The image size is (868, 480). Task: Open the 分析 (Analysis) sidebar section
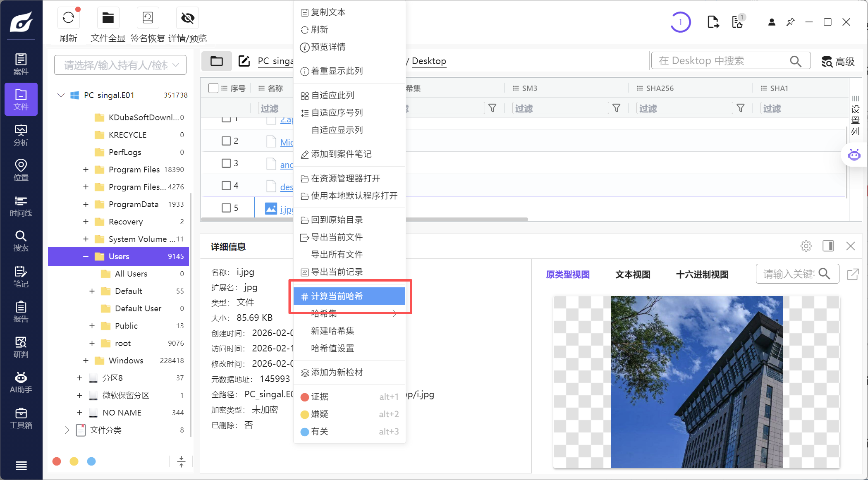(x=21, y=135)
